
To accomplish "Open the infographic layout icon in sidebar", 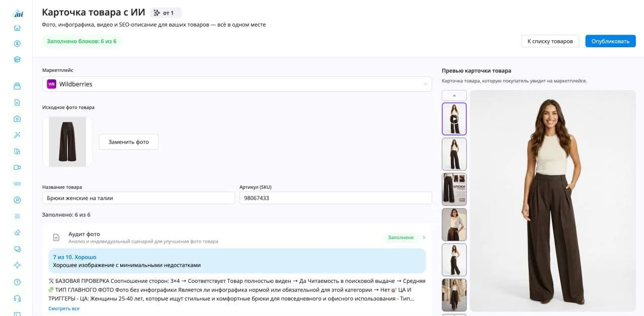I will 17,151.
